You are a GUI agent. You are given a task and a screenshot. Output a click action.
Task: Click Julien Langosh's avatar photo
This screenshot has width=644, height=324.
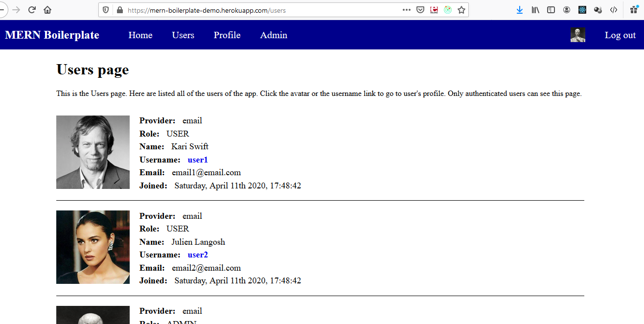tap(93, 247)
